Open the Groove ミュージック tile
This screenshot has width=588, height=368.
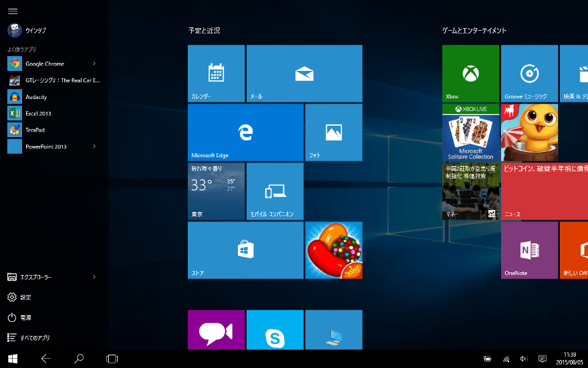(529, 74)
